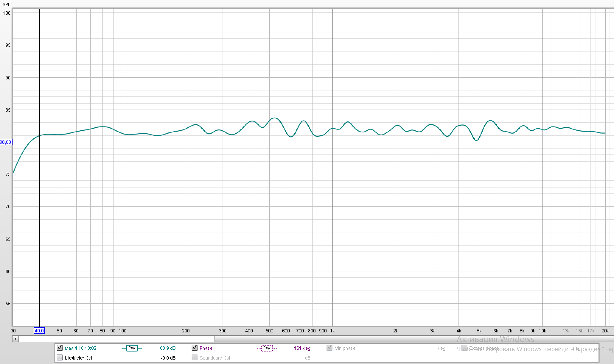
Task: Click the purple dotted Psy phase icon
Action: (267, 348)
